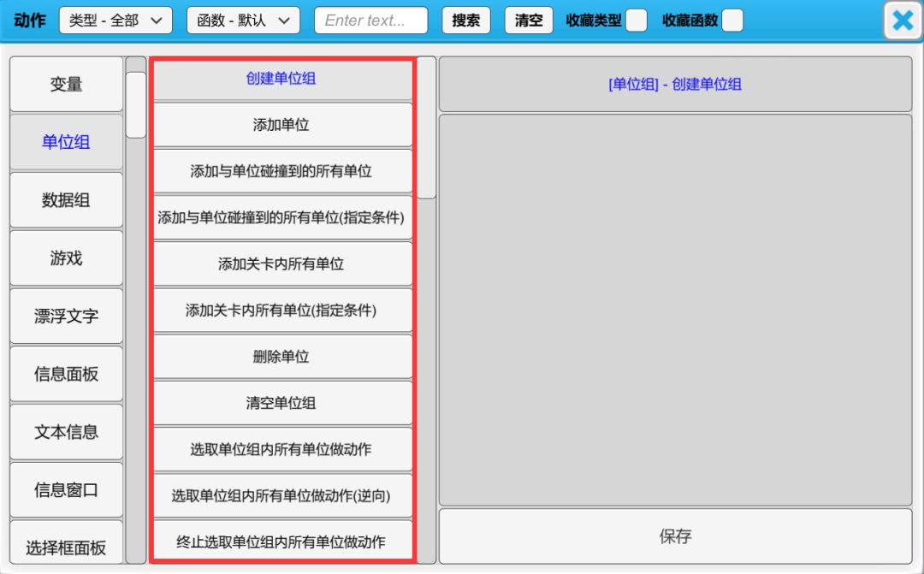Open the 类型 - 全部 dropdown

(115, 21)
